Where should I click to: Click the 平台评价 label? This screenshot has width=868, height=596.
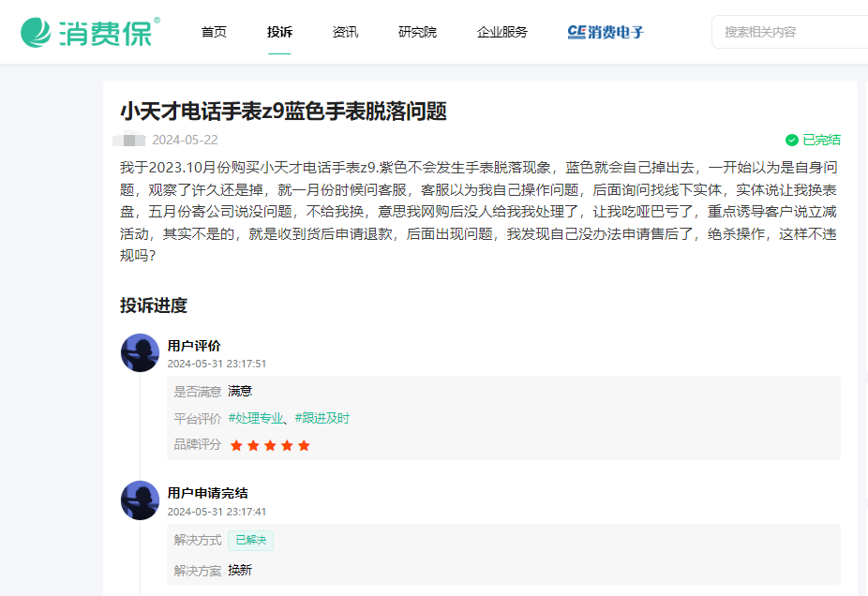click(198, 418)
